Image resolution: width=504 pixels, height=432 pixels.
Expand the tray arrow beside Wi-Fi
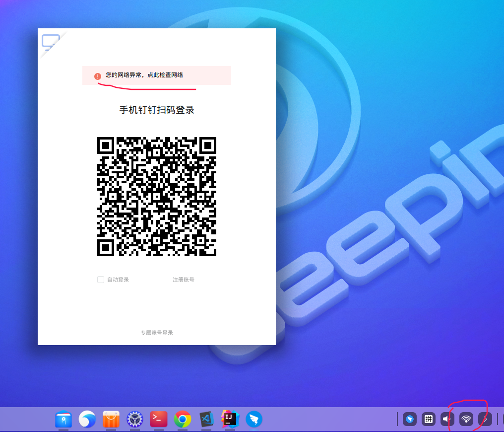(x=485, y=419)
